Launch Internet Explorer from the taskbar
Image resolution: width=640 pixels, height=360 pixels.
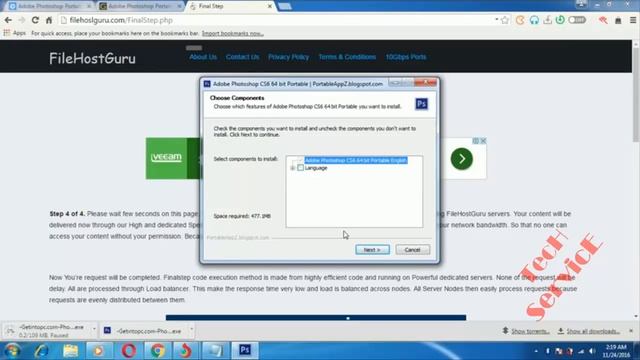coord(42,351)
